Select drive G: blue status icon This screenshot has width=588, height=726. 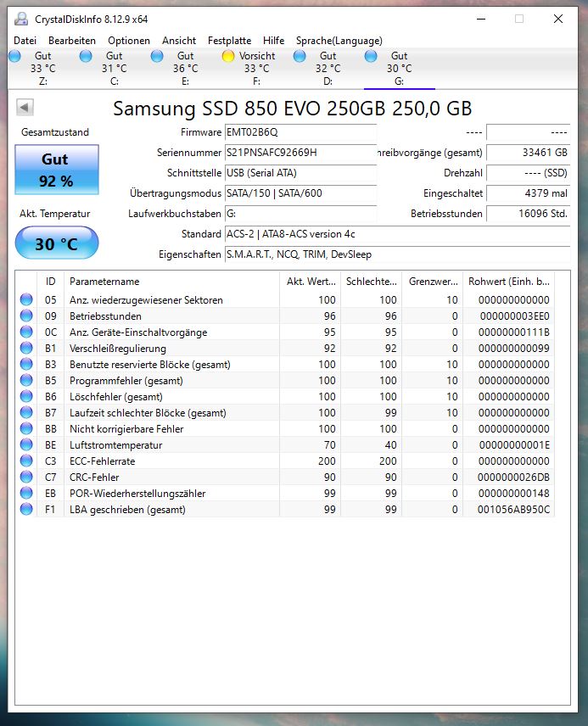tap(371, 56)
